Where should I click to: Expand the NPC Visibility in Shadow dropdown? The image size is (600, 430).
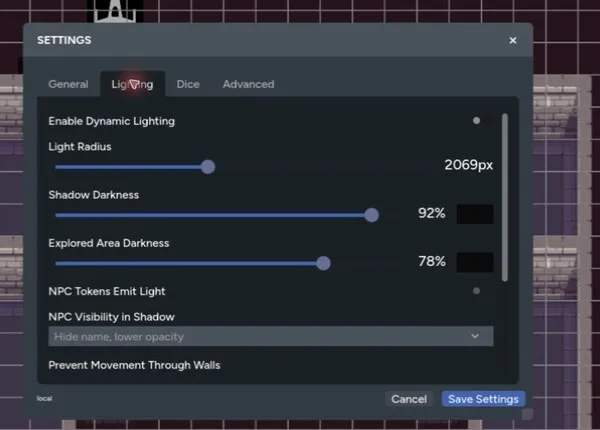(271, 336)
